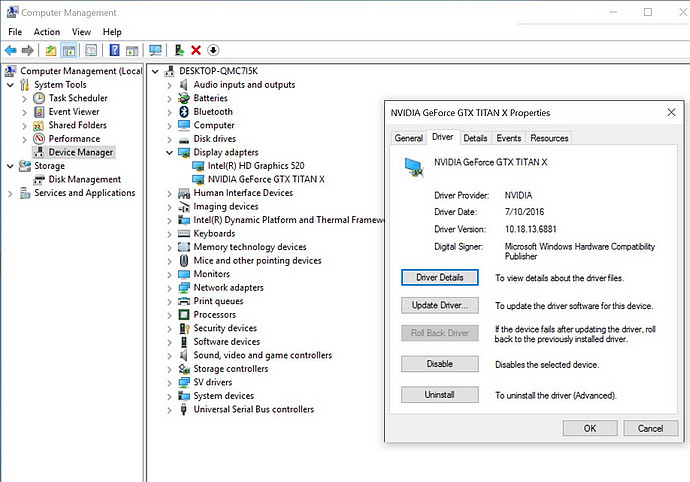Screen dimensions: 690x482
Task: Expand the Audio inputs and outputs category
Action: click(x=169, y=85)
